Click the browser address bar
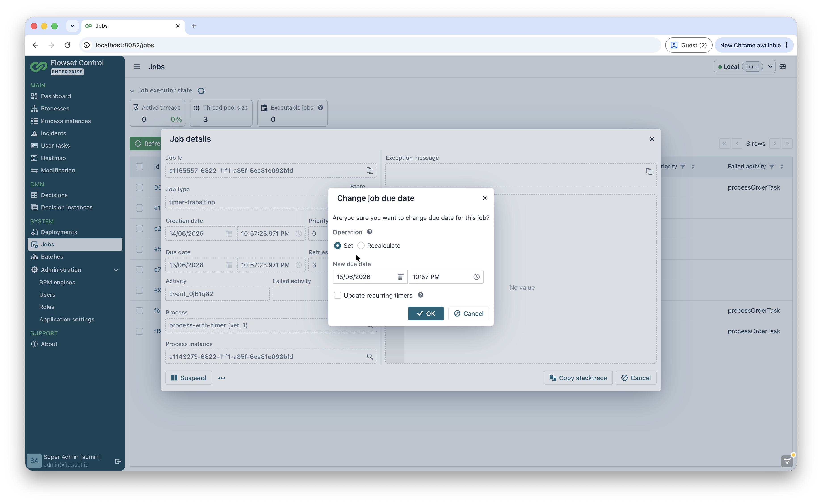Screen dimensions: 822x504 370,45
